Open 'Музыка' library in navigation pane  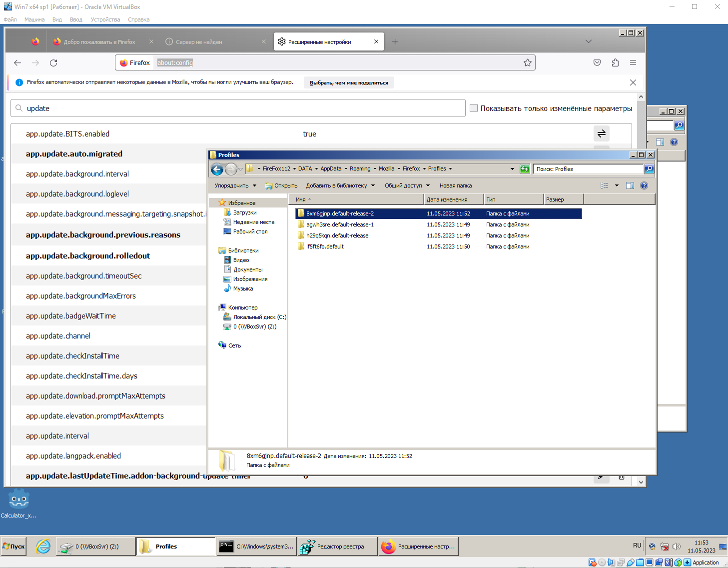[x=243, y=288]
